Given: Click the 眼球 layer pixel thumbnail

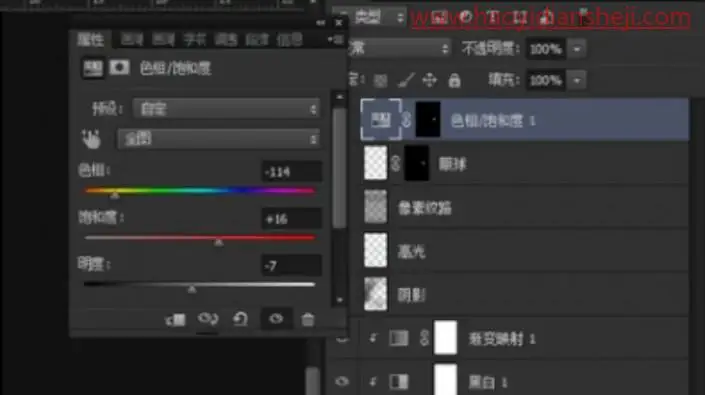Looking at the screenshot, I should tap(375, 163).
